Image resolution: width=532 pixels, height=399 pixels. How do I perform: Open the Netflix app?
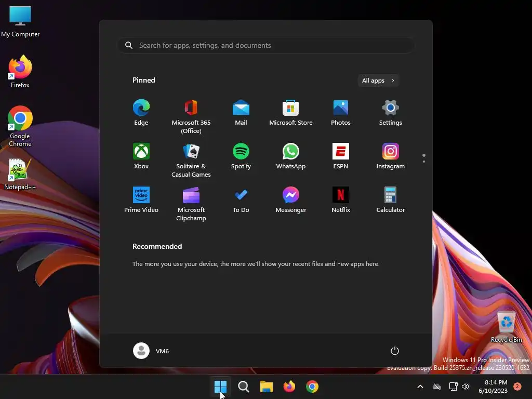[x=341, y=200]
